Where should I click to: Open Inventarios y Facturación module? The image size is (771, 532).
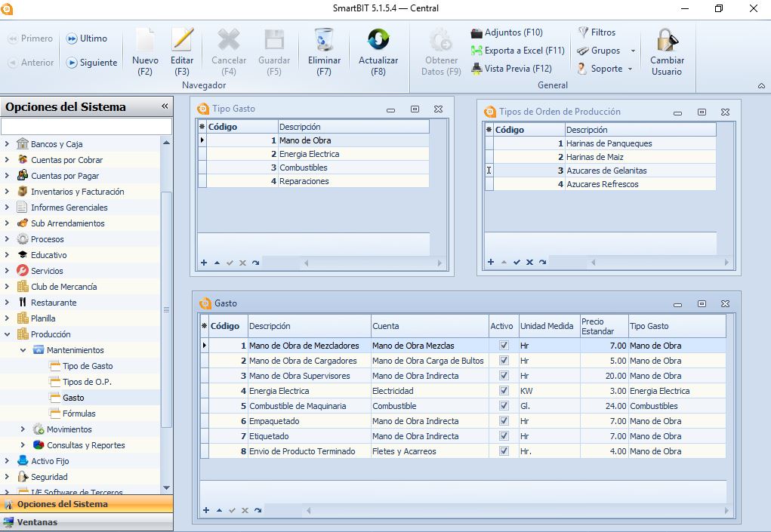[x=77, y=192]
